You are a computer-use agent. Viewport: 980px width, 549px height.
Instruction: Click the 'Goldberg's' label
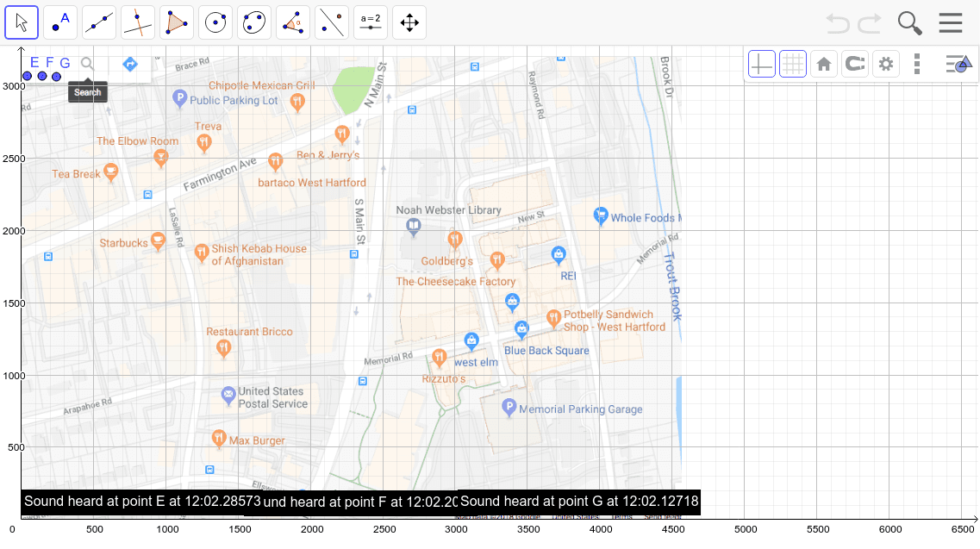[446, 261]
